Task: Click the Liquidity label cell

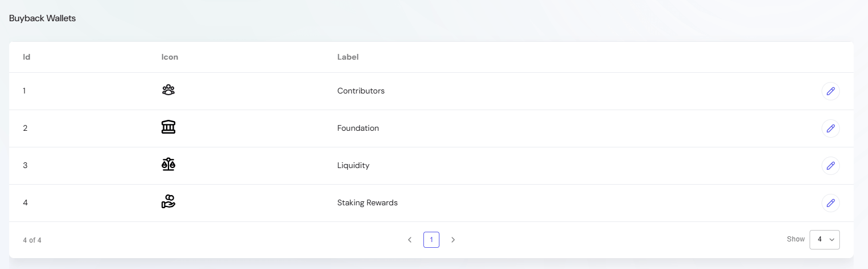Action: point(353,165)
